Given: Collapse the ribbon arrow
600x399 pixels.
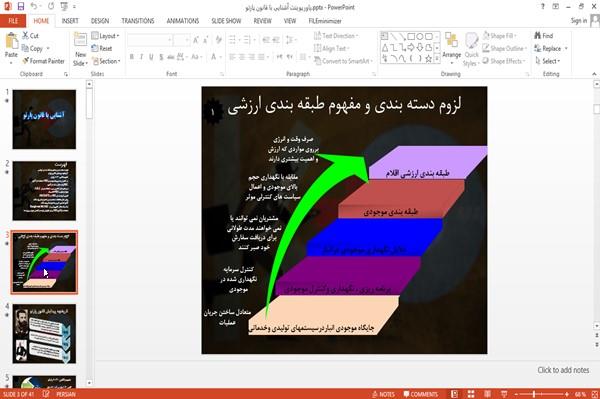Looking at the screenshot, I should point(594,74).
